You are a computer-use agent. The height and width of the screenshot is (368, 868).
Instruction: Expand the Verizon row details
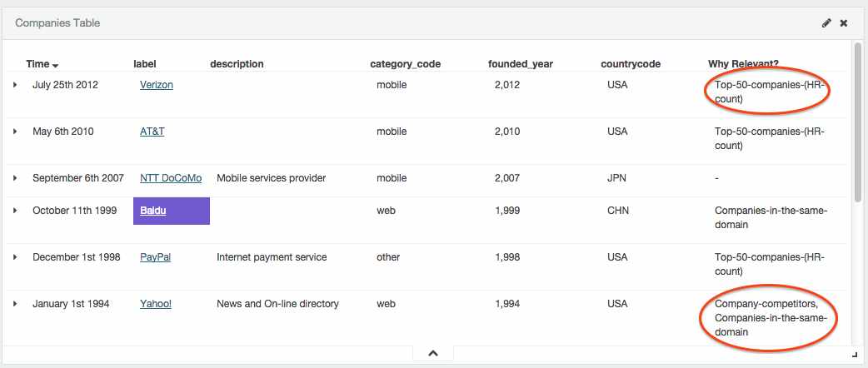tap(15, 85)
